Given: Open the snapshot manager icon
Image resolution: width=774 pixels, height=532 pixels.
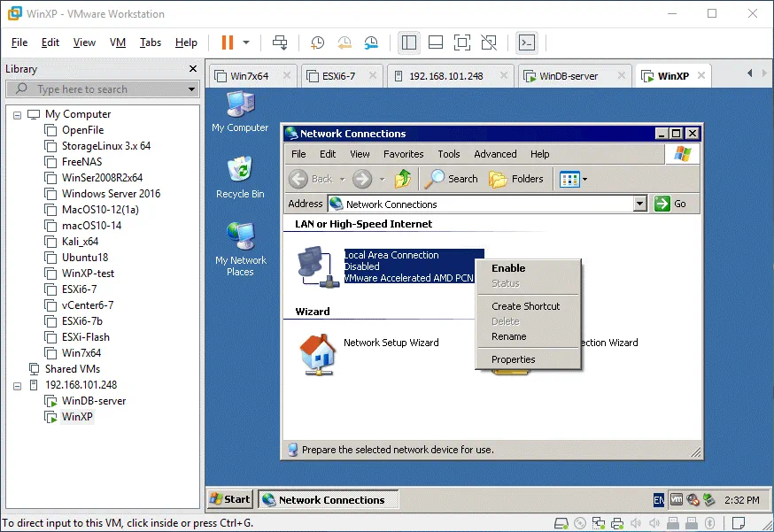Looking at the screenshot, I should tap(372, 42).
